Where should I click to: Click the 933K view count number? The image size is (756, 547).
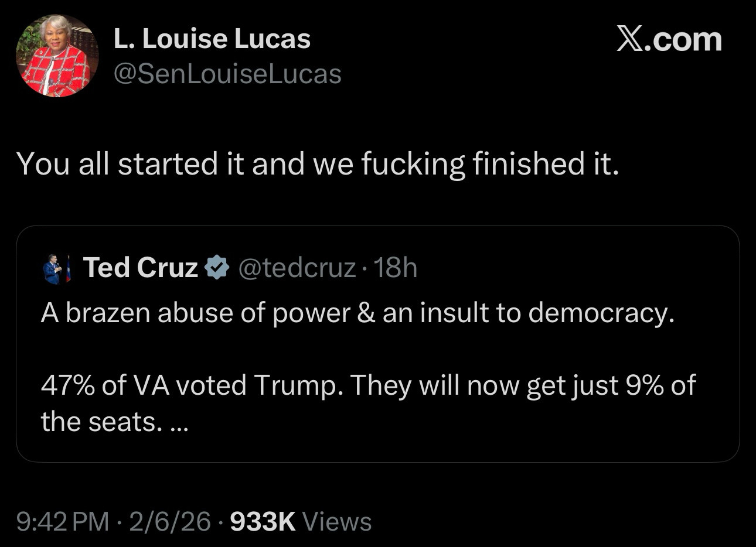coord(263,521)
